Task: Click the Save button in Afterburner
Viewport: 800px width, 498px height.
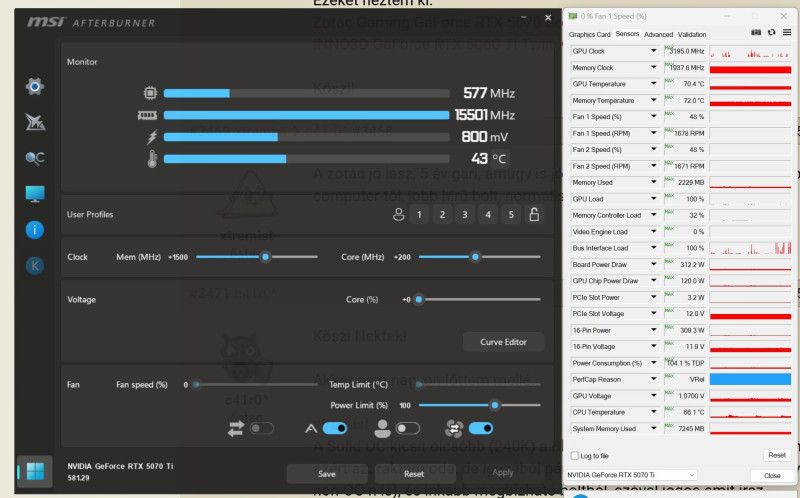Action: [327, 474]
